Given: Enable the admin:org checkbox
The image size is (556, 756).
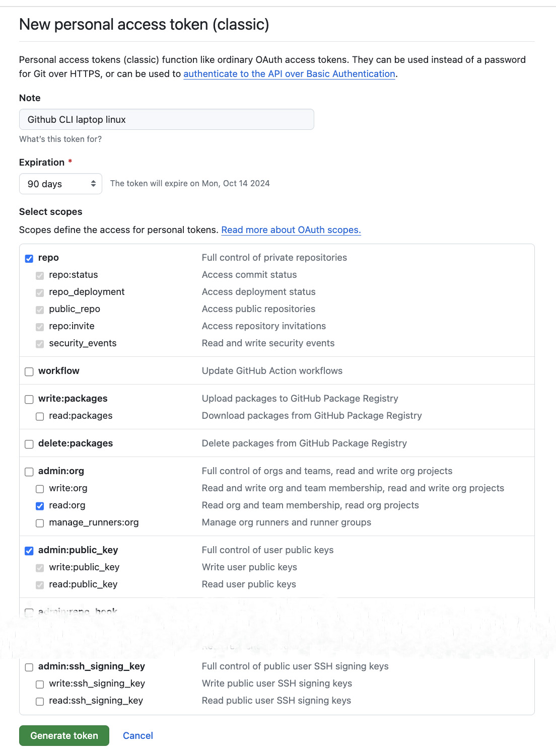Looking at the screenshot, I should point(29,472).
